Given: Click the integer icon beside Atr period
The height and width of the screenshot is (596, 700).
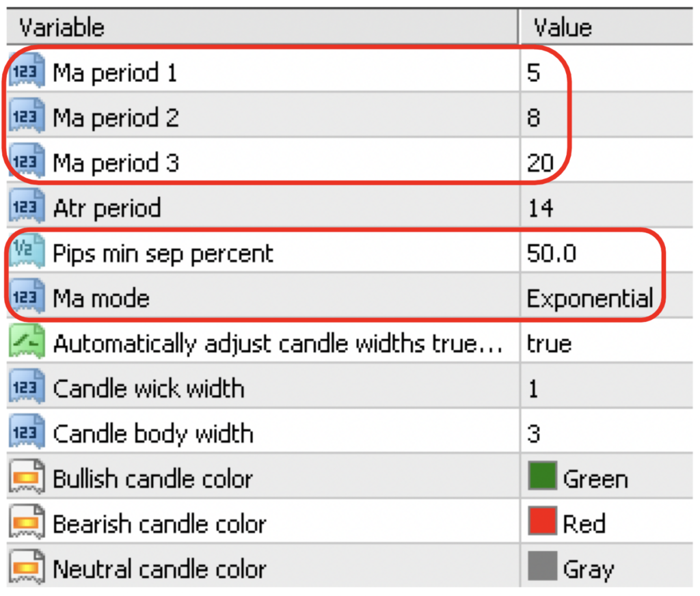Looking at the screenshot, I should pos(27,208).
